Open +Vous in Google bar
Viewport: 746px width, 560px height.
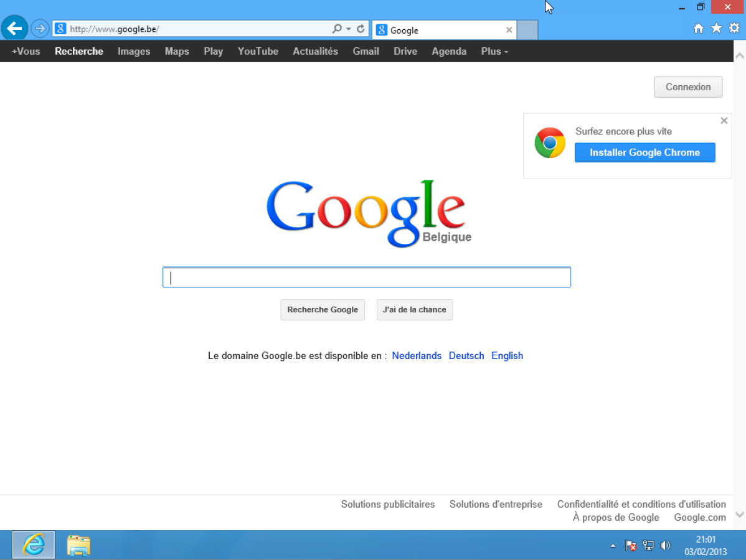pyautogui.click(x=26, y=52)
